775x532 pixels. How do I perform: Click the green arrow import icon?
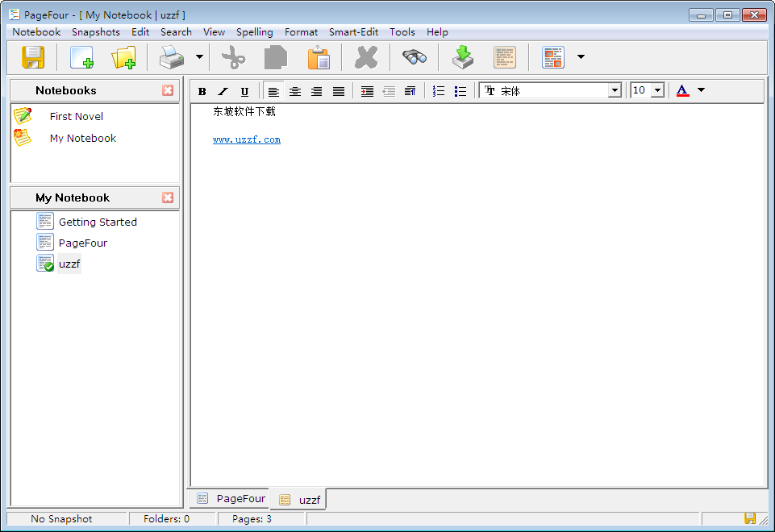click(x=463, y=57)
